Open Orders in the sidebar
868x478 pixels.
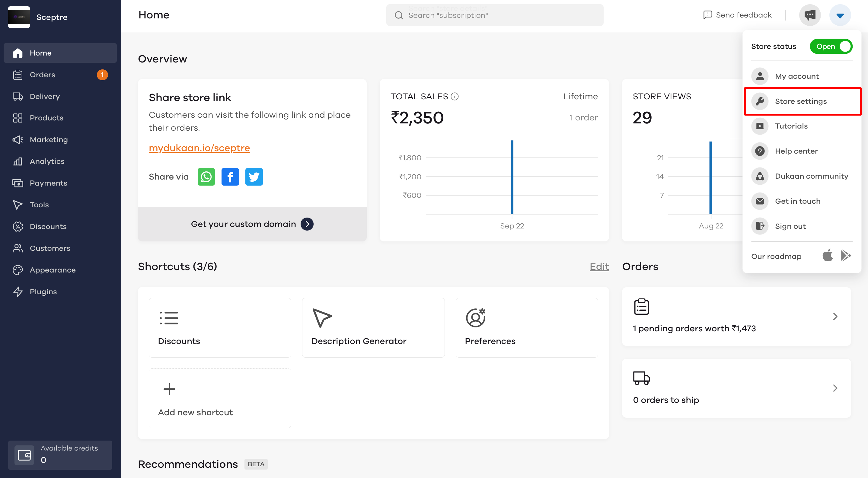tap(60, 75)
